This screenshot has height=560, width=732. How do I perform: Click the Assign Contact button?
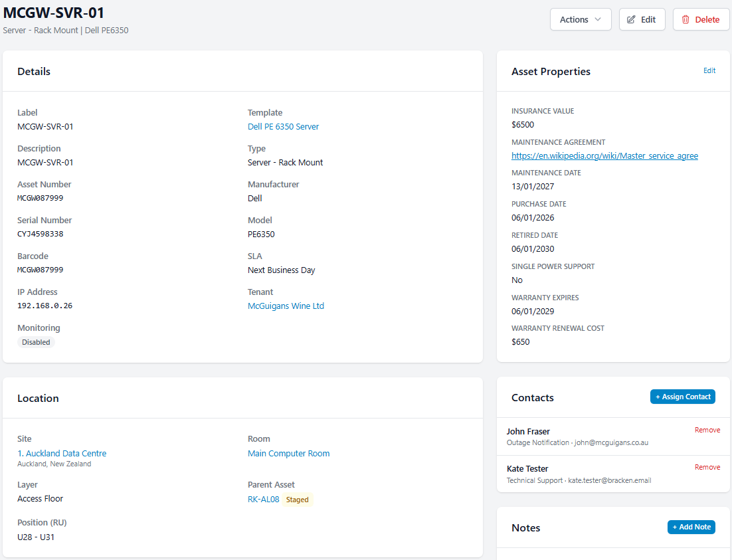point(683,397)
